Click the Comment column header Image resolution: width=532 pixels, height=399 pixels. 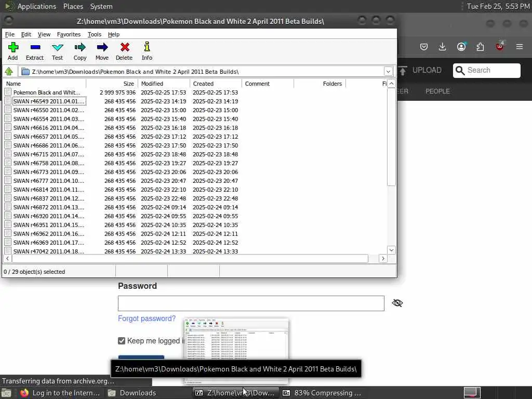point(268,84)
